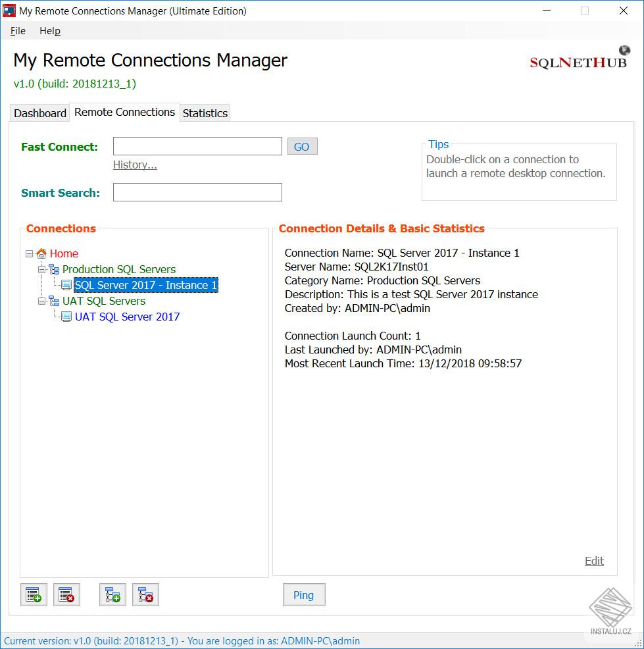Click the category icon beside Production SQL Servers
The width and height of the screenshot is (644, 649).
54,269
